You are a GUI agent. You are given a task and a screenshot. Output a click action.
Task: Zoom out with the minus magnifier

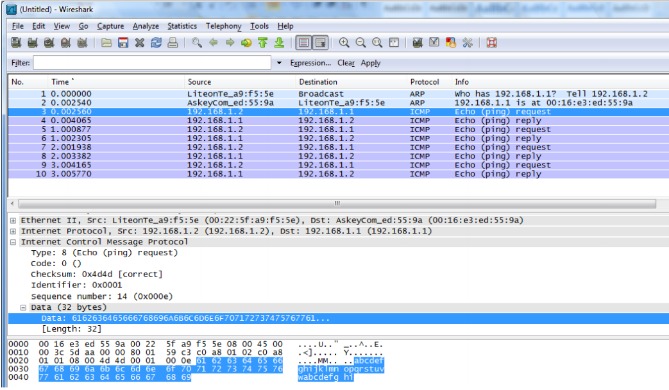361,43
